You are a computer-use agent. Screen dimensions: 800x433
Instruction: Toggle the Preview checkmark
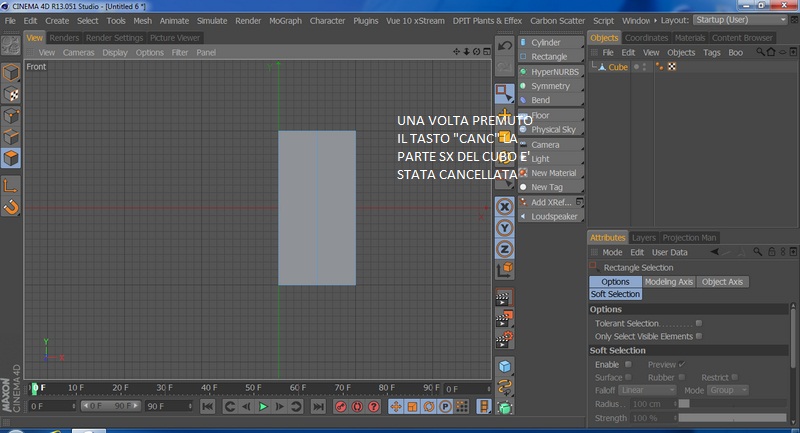click(682, 364)
